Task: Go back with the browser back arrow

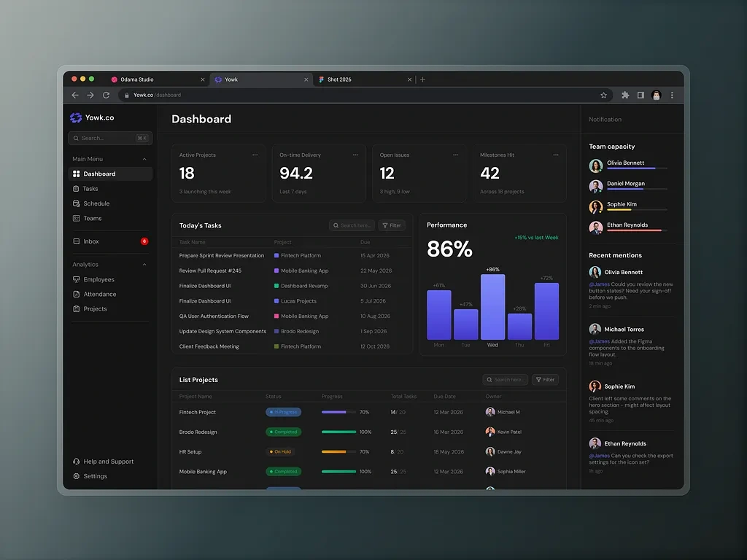Action: (x=75, y=96)
